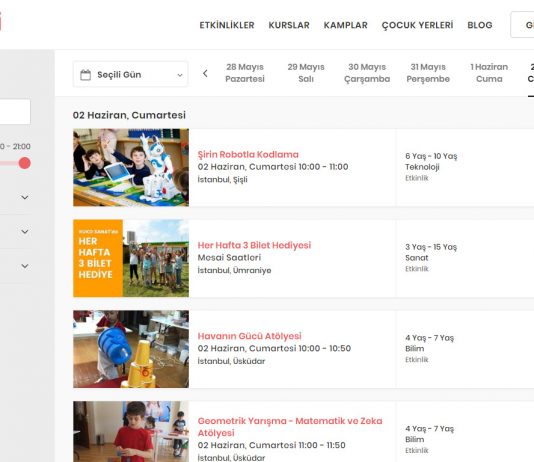The image size is (534, 462).
Task: Expand the first sidebar filter chevron
Action: click(x=25, y=197)
